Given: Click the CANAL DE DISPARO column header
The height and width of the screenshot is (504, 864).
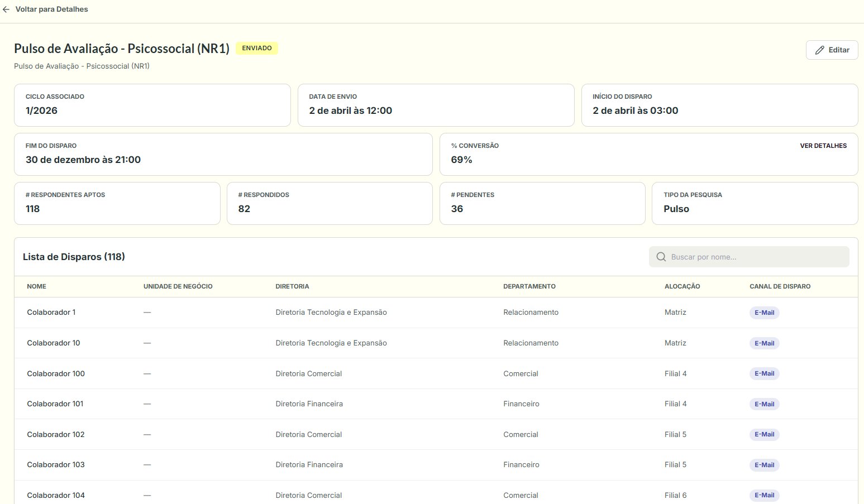Looking at the screenshot, I should (780, 286).
